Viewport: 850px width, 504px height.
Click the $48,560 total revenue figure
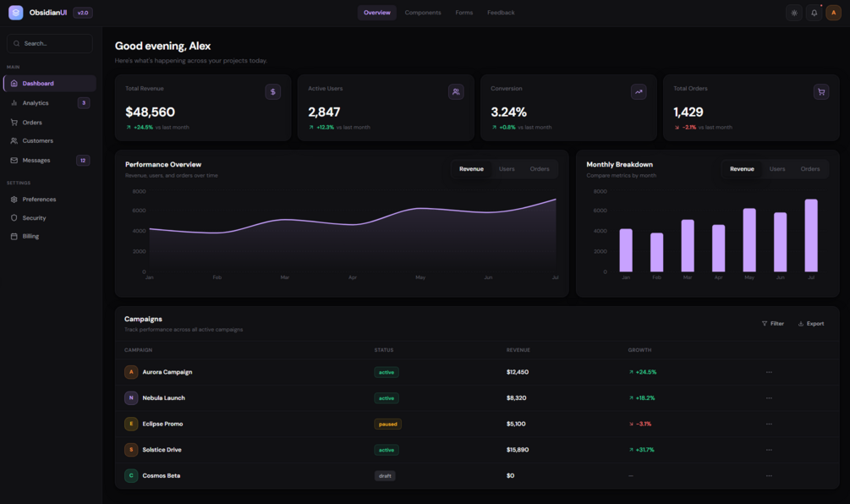point(151,112)
